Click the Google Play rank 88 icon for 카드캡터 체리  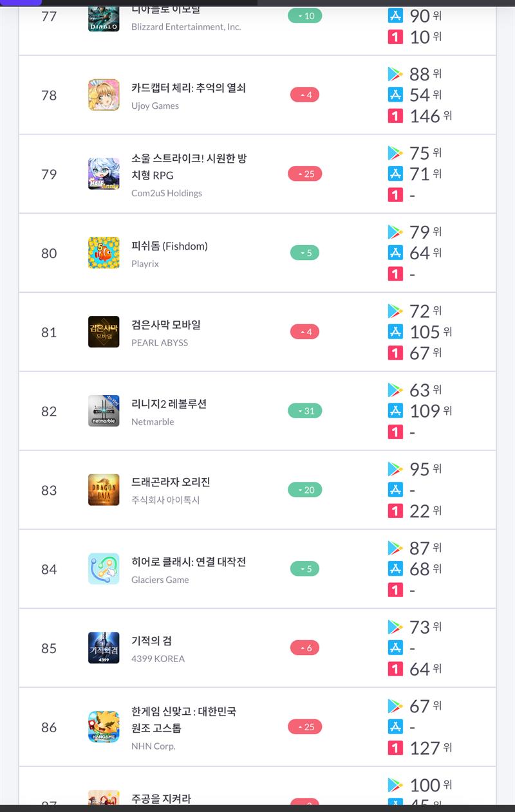point(395,74)
